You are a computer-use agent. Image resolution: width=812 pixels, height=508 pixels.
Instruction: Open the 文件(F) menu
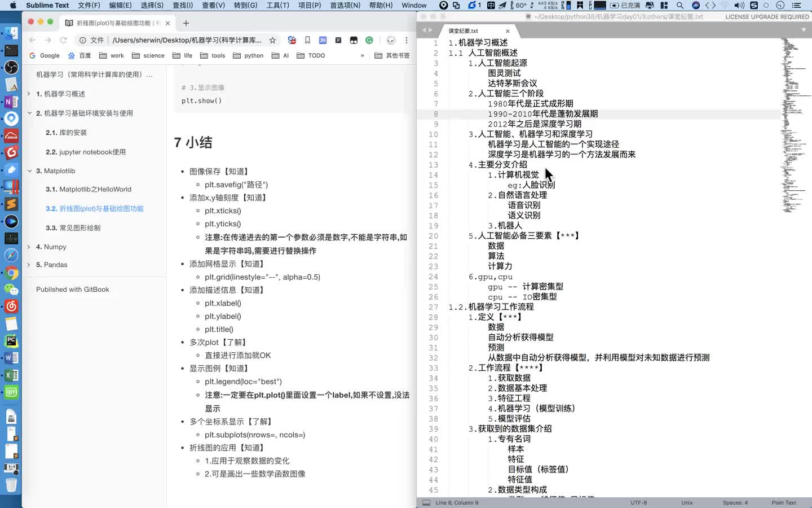tap(89, 5)
